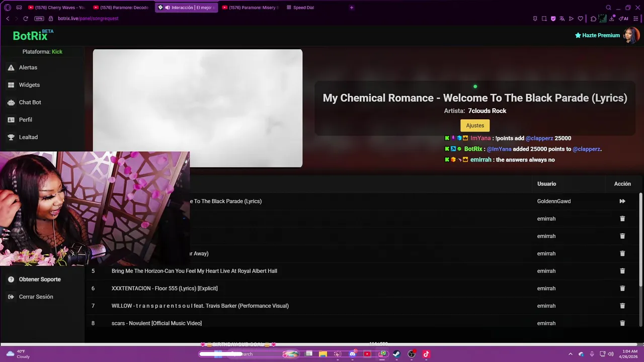
Task: Open the weather widget showing Cloudy
Action: (18, 354)
